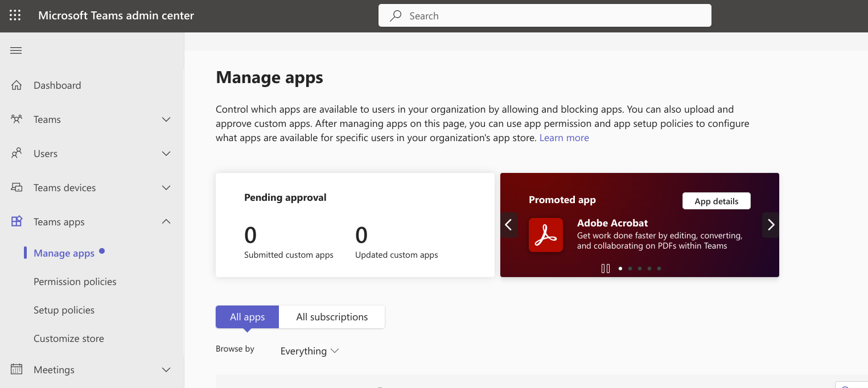Open Setup policies page

(64, 310)
